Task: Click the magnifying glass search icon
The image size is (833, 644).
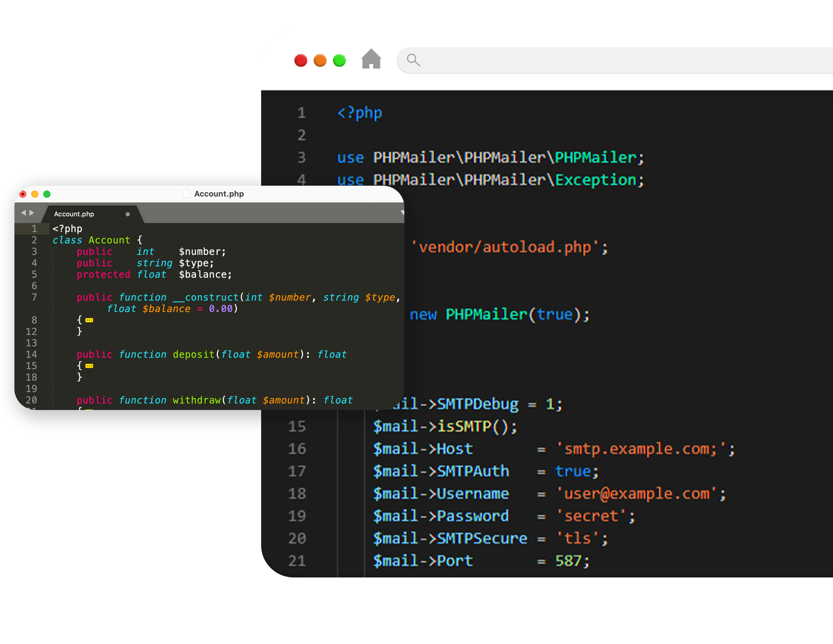Action: pyautogui.click(x=413, y=60)
